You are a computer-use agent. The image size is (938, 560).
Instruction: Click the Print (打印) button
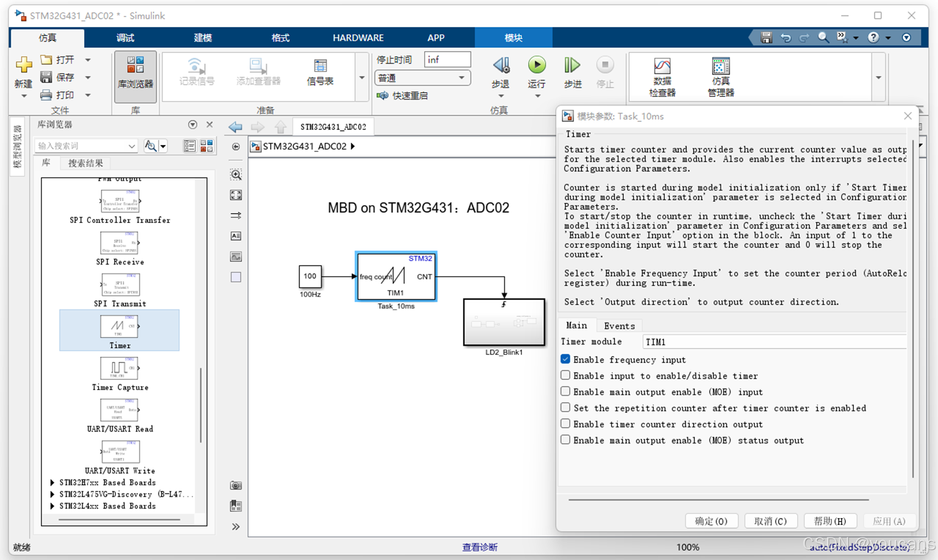click(x=58, y=95)
